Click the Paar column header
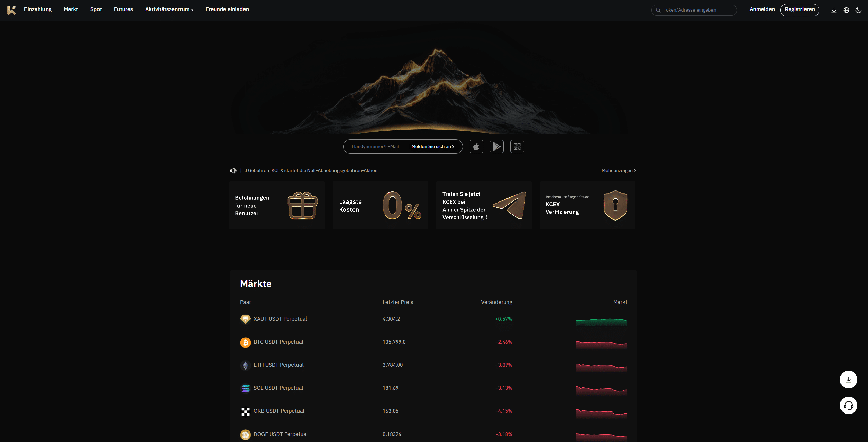Viewport: 868px width, 442px height. pos(245,302)
